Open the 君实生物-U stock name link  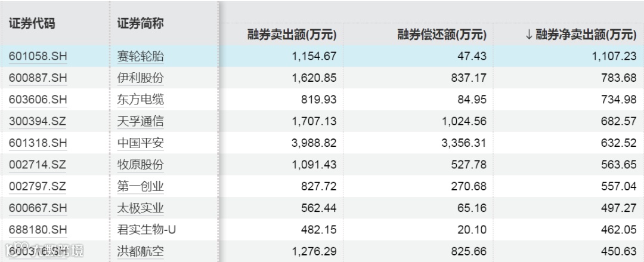[147, 230]
